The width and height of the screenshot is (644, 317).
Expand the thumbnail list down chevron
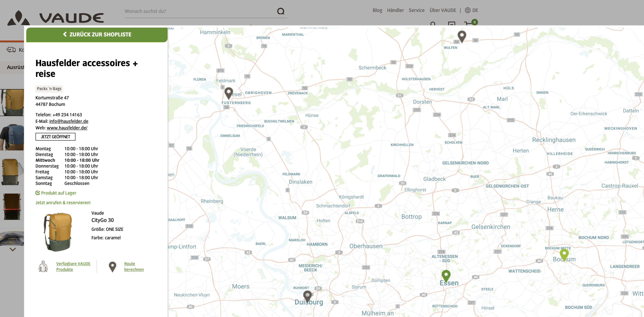click(13, 249)
